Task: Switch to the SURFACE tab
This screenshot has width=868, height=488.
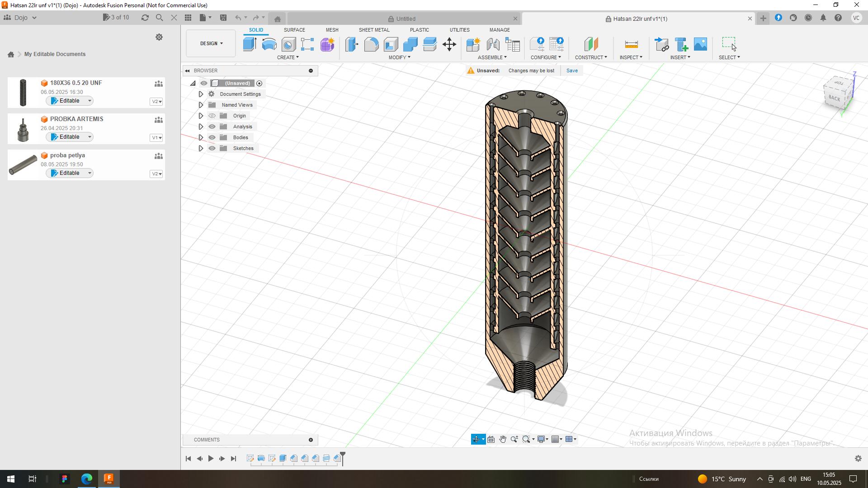Action: (294, 30)
